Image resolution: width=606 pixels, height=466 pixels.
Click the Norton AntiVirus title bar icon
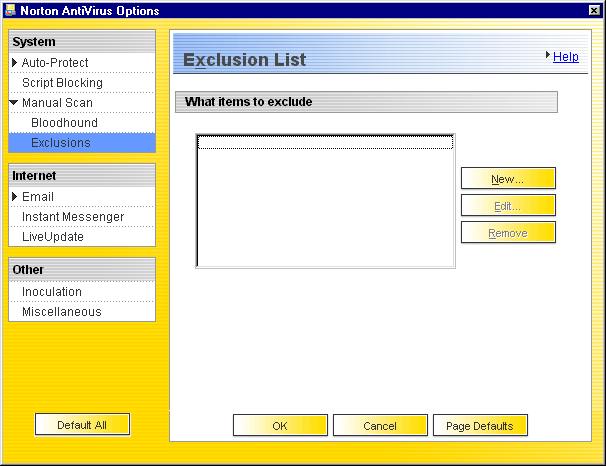coord(10,9)
